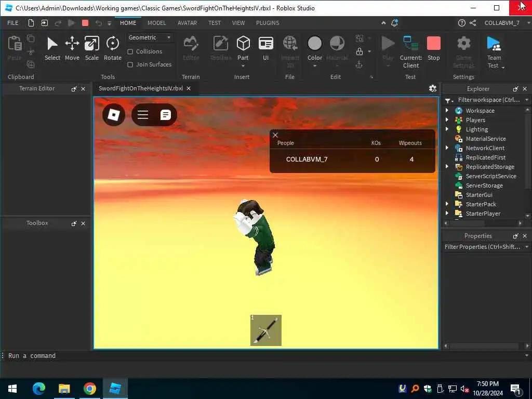
Task: Click the New file icon in quick access
Action: coord(31,23)
